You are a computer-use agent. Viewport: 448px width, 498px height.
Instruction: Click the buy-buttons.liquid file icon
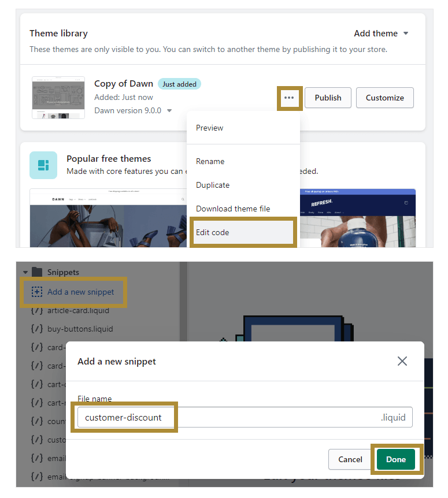37,329
